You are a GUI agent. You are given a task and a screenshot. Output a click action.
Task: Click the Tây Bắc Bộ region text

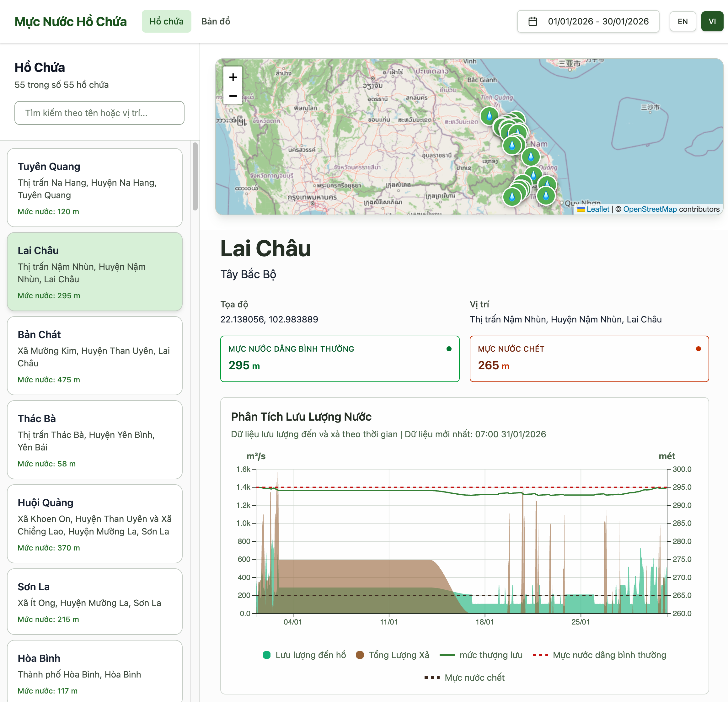248,274
